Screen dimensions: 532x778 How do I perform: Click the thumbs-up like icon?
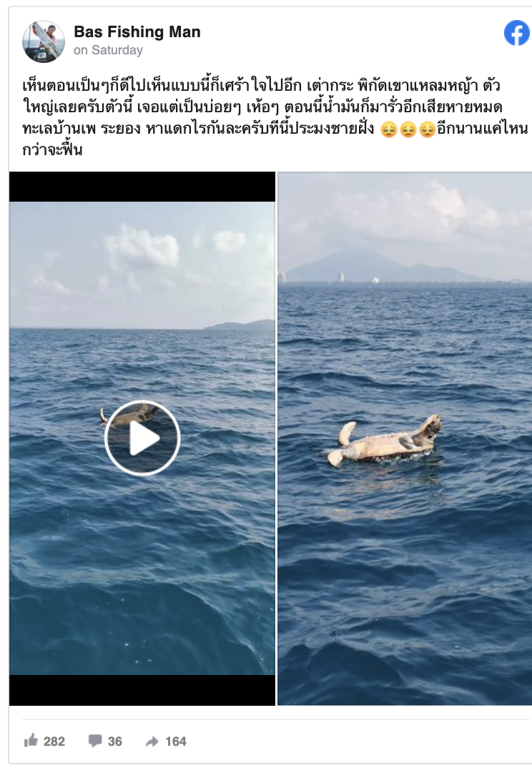(31, 741)
